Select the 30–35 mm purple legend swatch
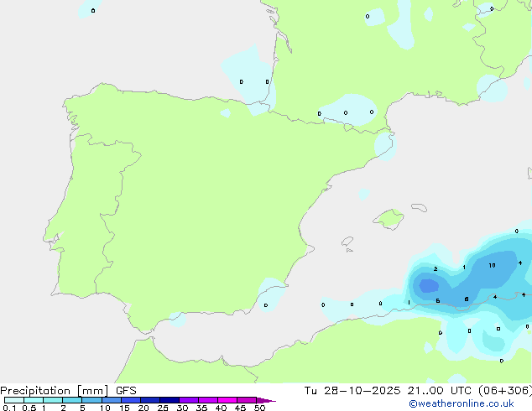Screen dimensions: 532x411 (x=189, y=400)
